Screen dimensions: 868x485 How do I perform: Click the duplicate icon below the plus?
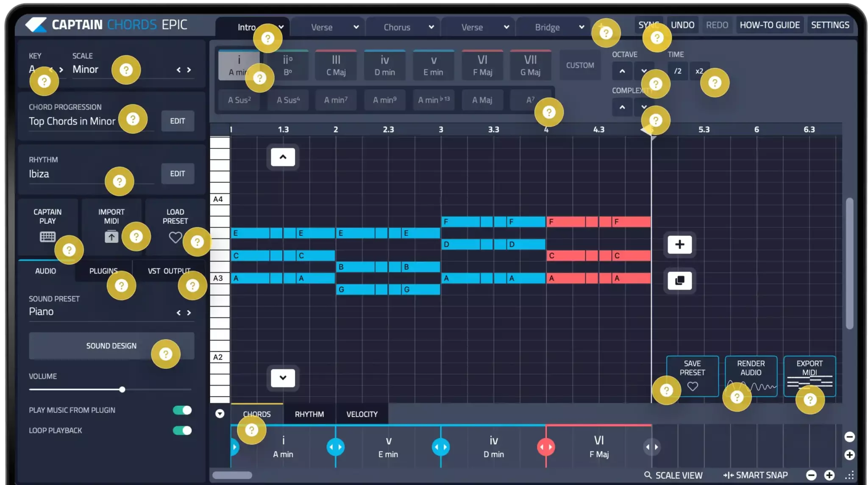(679, 281)
